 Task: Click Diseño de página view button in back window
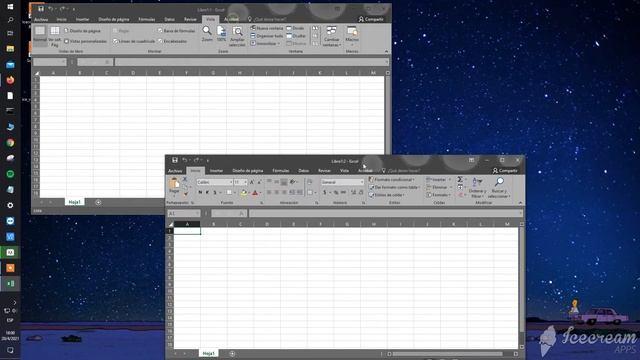[82, 31]
